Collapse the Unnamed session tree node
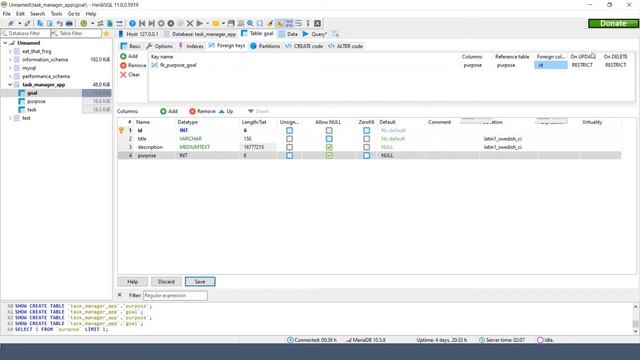 click(x=5, y=43)
